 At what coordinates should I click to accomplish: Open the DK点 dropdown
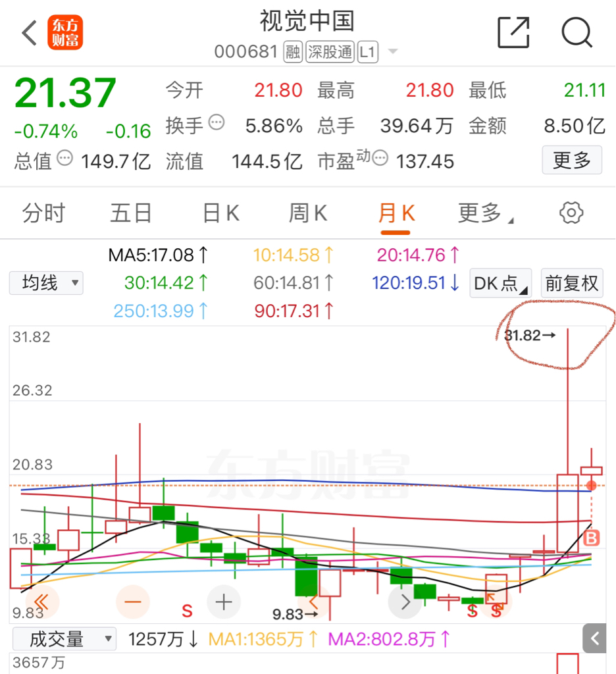(500, 283)
